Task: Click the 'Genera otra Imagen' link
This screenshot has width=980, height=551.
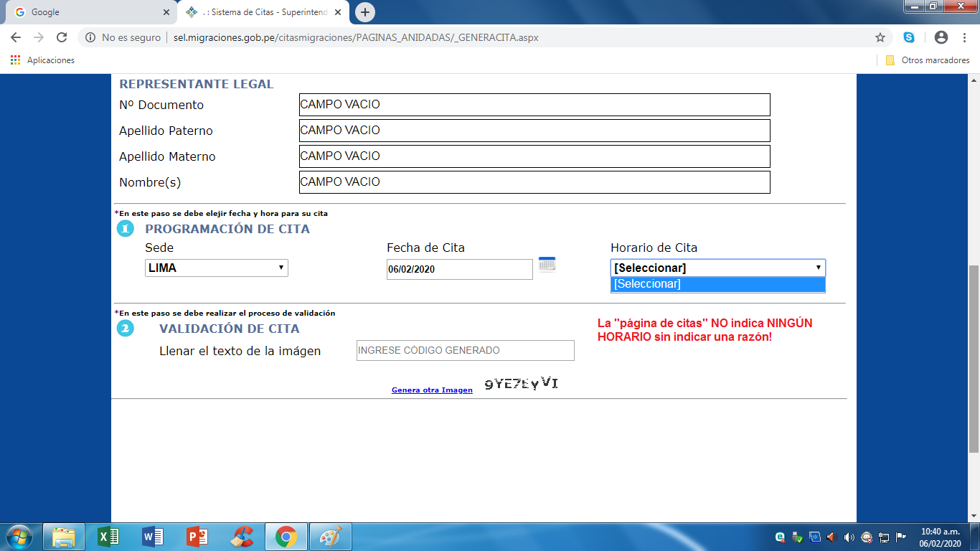Action: 432,390
